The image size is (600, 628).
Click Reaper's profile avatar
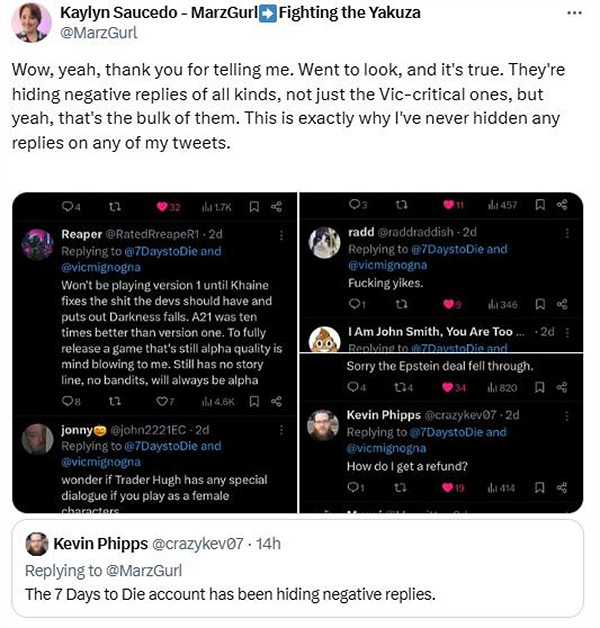38,244
